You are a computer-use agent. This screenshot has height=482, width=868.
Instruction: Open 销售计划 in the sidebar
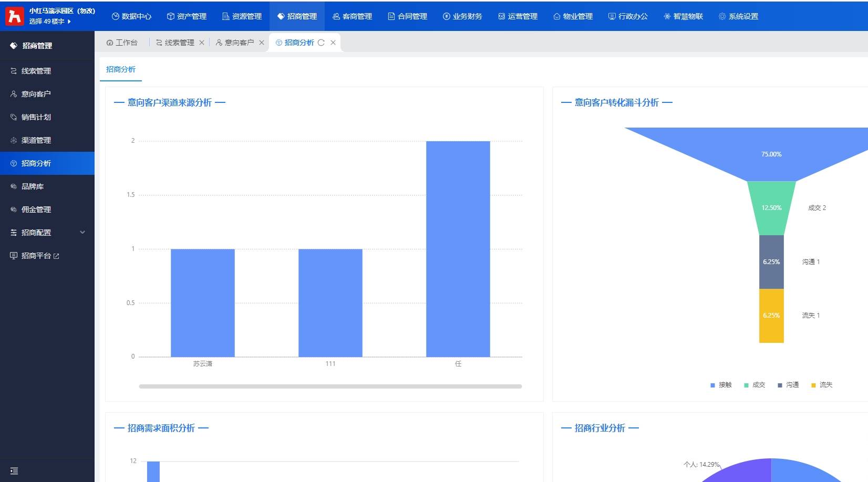[36, 117]
